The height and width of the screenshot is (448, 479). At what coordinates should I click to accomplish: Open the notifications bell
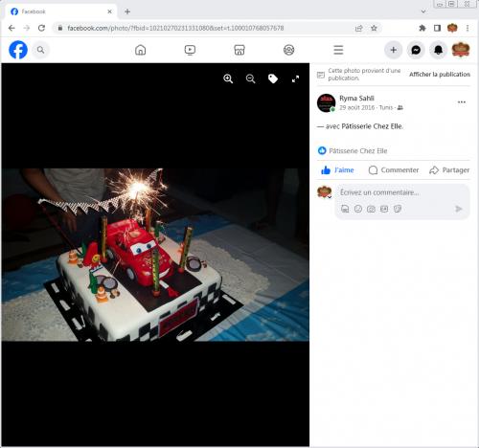[438, 50]
